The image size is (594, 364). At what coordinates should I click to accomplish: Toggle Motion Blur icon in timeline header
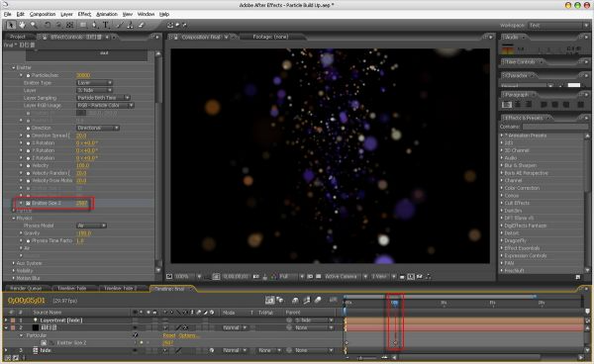tap(318, 301)
